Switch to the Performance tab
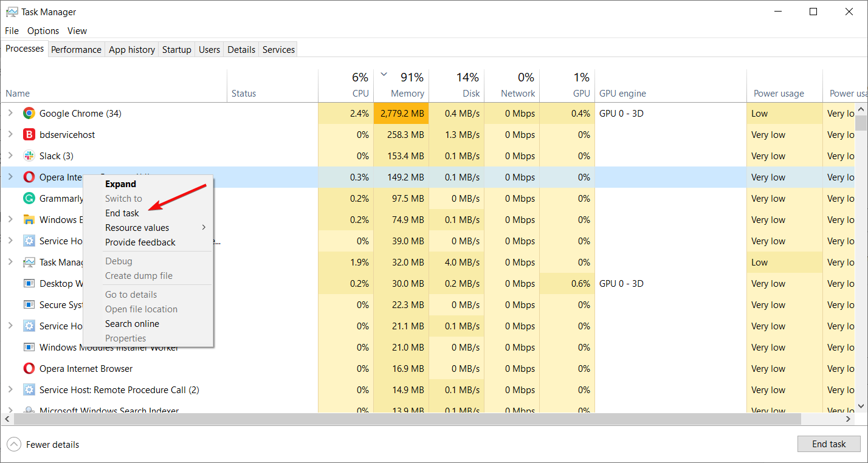Image resolution: width=868 pixels, height=463 pixels. pos(76,50)
